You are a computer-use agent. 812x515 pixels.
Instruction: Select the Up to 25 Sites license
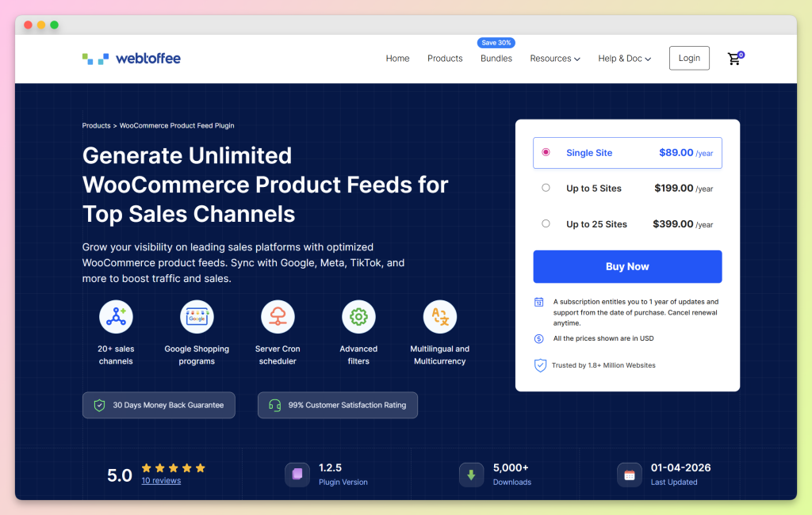click(x=627, y=224)
